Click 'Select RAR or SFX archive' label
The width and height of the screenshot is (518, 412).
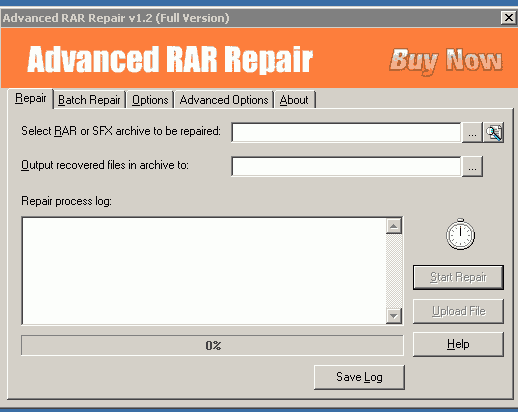[121, 131]
